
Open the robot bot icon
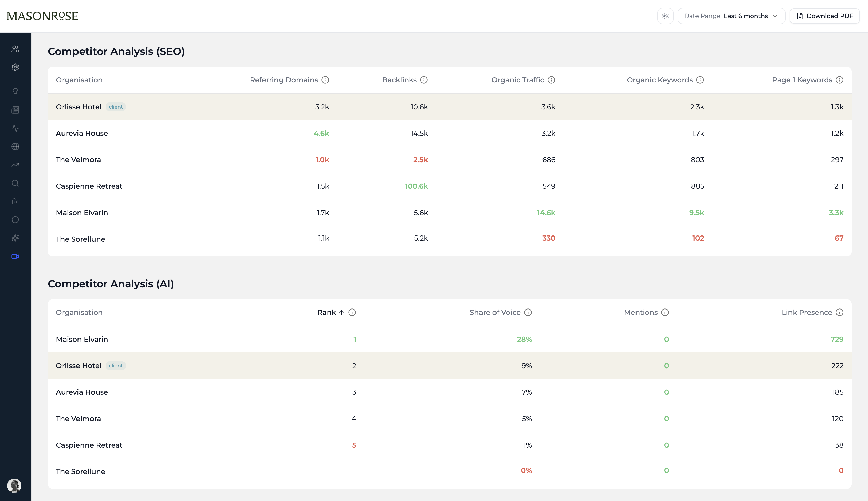(x=15, y=201)
